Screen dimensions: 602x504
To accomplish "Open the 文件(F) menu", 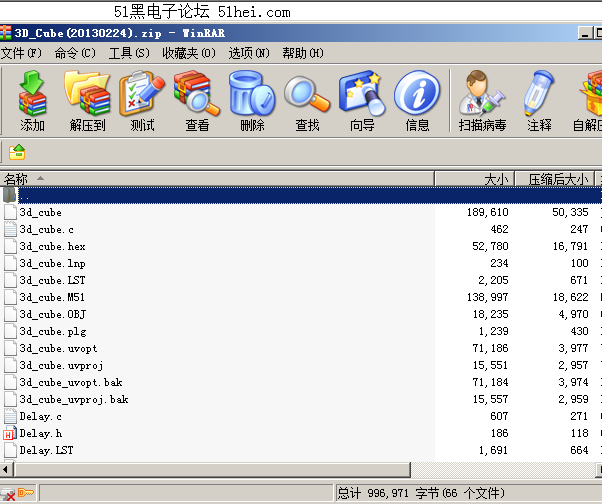I will click(x=21, y=53).
